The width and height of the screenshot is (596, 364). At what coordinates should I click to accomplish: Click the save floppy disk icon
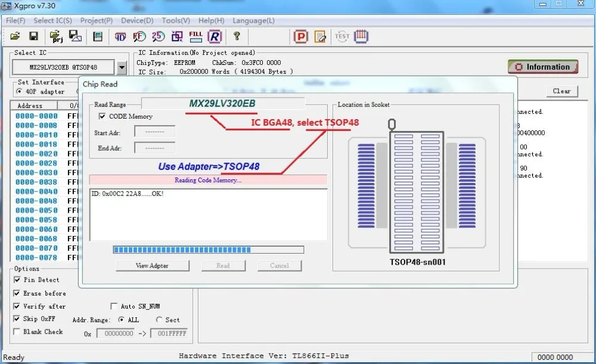point(34,36)
